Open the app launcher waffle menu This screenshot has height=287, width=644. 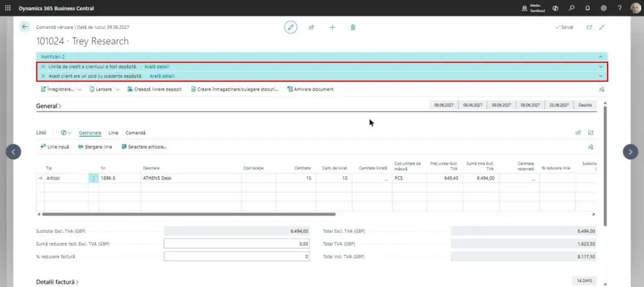(8, 8)
